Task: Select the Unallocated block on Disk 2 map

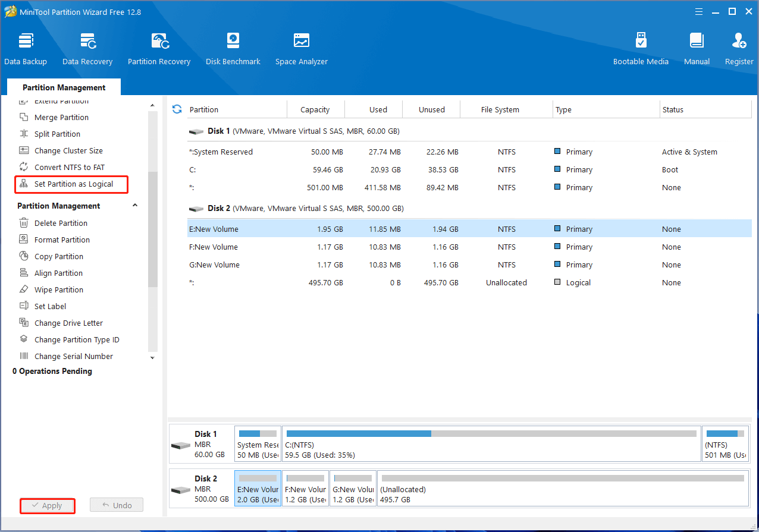Action: point(562,490)
